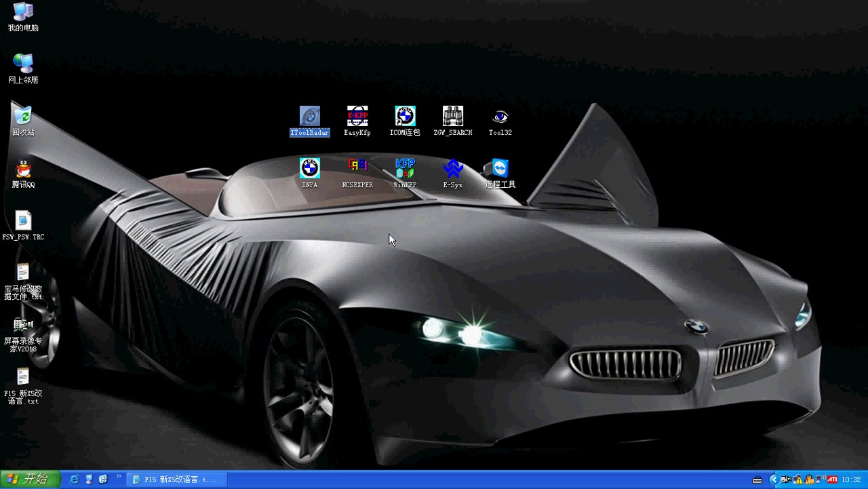Select the Tool32 eye icon
This screenshot has height=489, width=868.
point(500,121)
